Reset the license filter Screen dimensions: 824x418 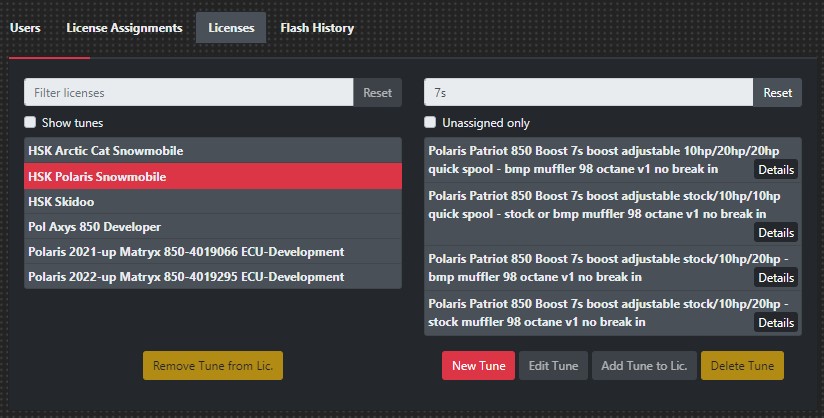(377, 93)
